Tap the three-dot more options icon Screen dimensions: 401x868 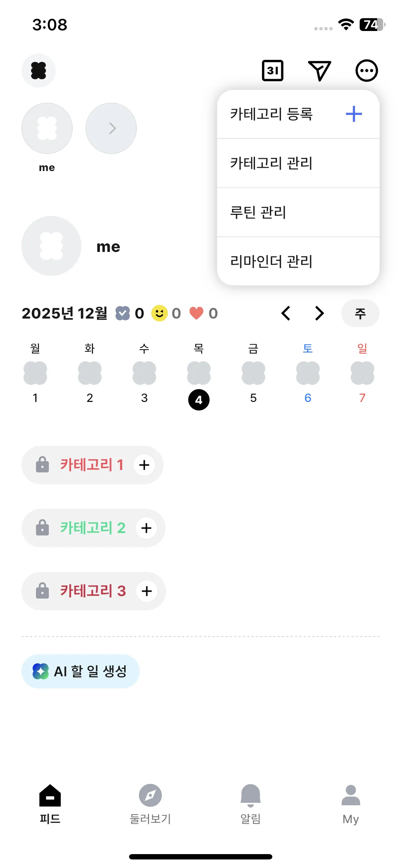click(x=366, y=71)
